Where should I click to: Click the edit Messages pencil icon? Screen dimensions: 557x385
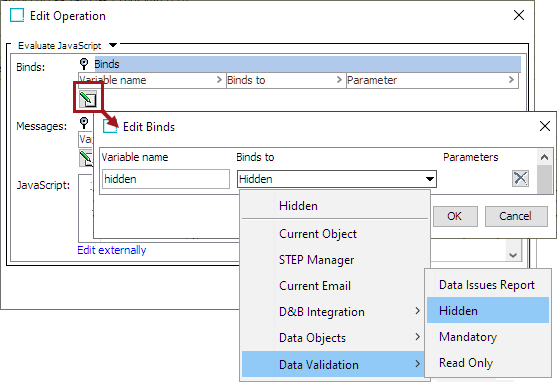[86, 158]
